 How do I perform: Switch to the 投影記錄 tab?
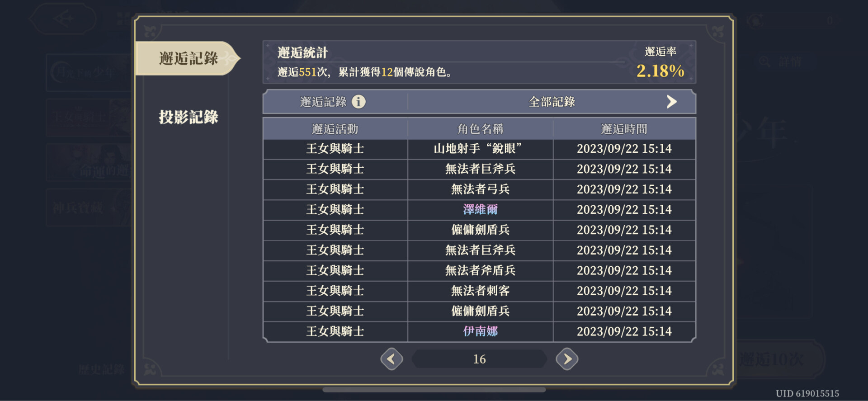pos(188,117)
